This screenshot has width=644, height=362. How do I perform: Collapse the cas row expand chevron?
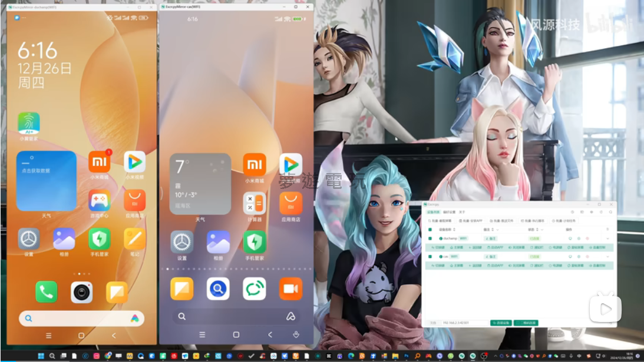pyautogui.click(x=608, y=257)
